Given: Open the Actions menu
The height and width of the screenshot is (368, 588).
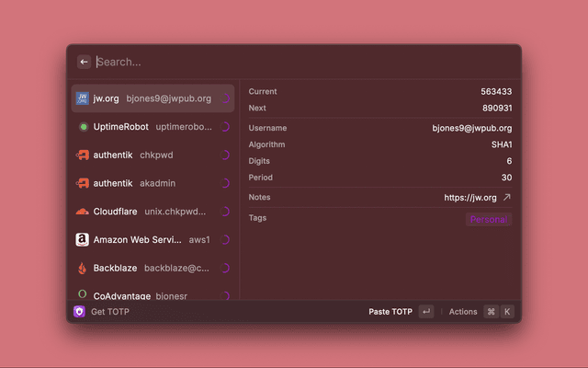Looking at the screenshot, I should (463, 312).
